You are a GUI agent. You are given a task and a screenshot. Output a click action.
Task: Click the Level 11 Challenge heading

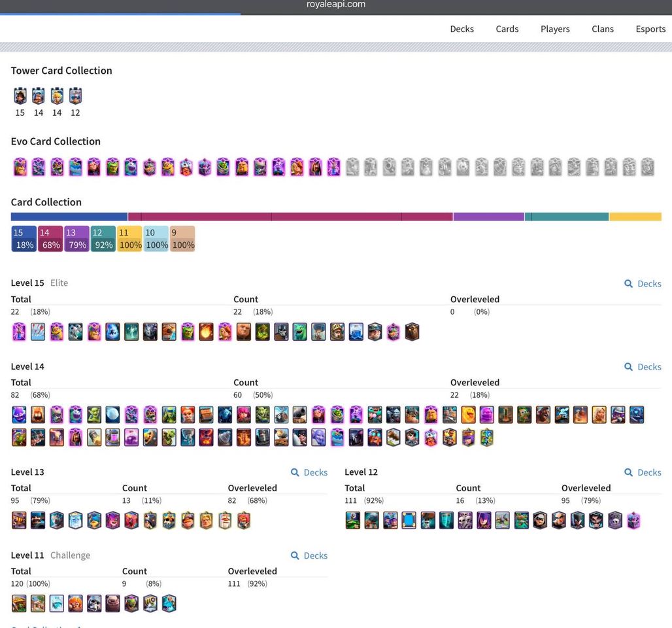[50, 555]
